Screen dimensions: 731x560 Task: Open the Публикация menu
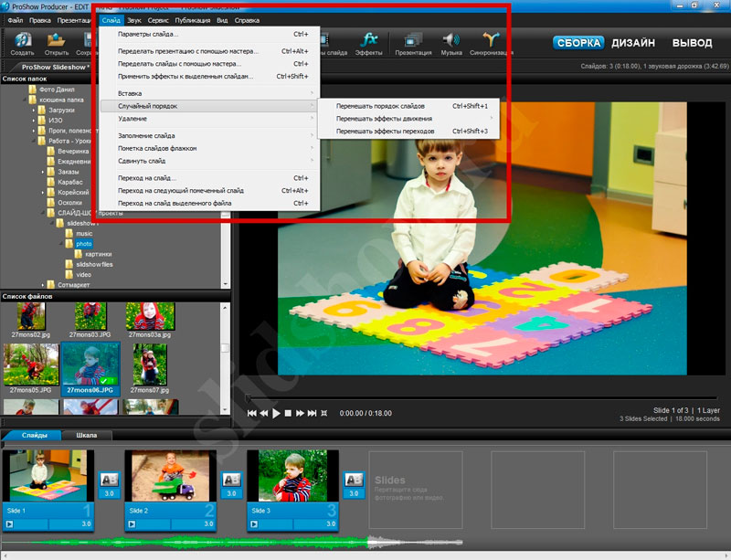[x=193, y=20]
